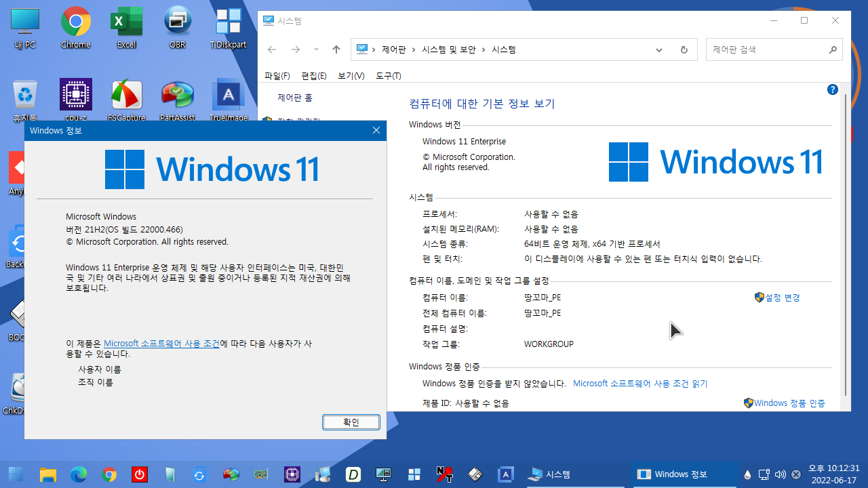Screen dimensions: 868x488
Task: Open the recycle bin (휴지통) icon
Action: tap(25, 100)
